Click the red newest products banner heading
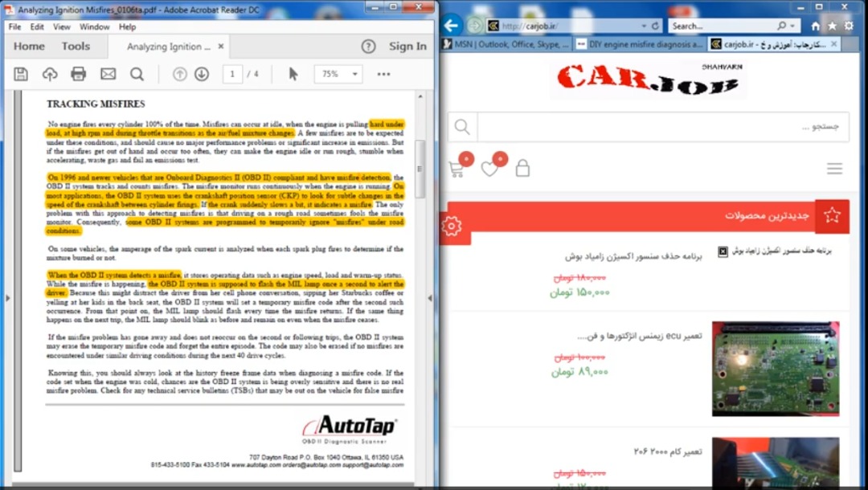868x490 pixels. tap(767, 216)
